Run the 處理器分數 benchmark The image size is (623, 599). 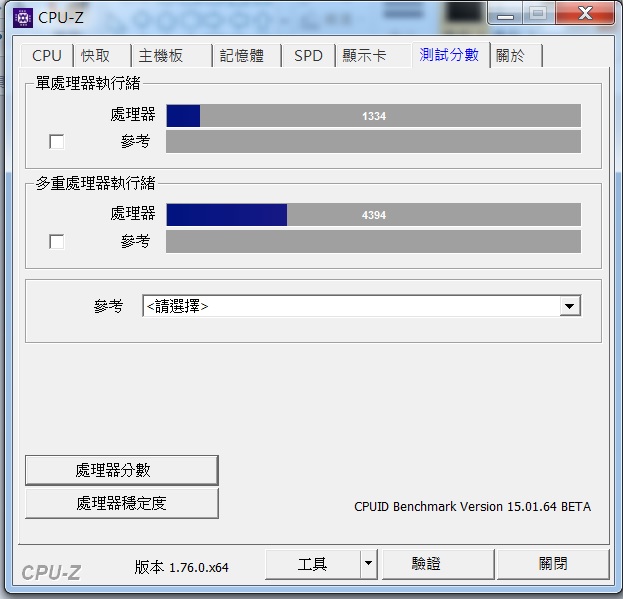[x=122, y=470]
